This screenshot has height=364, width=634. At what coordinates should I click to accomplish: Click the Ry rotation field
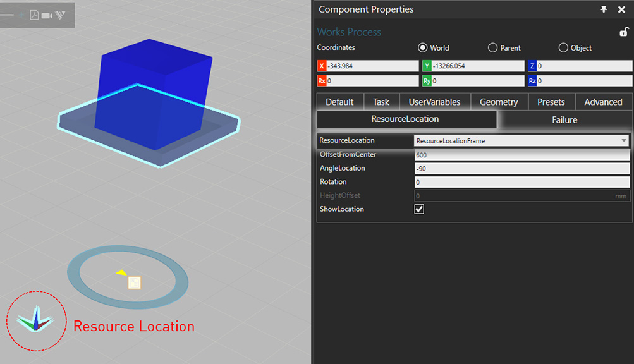477,81
